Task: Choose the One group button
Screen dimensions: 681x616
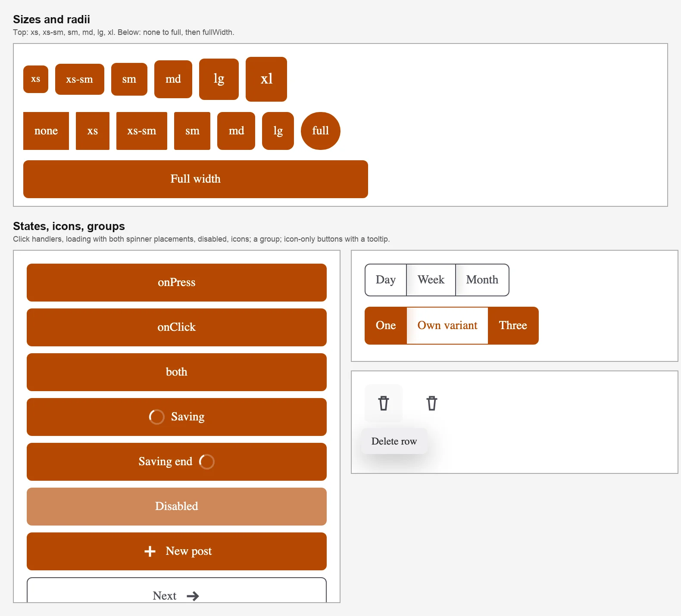Action: click(386, 326)
